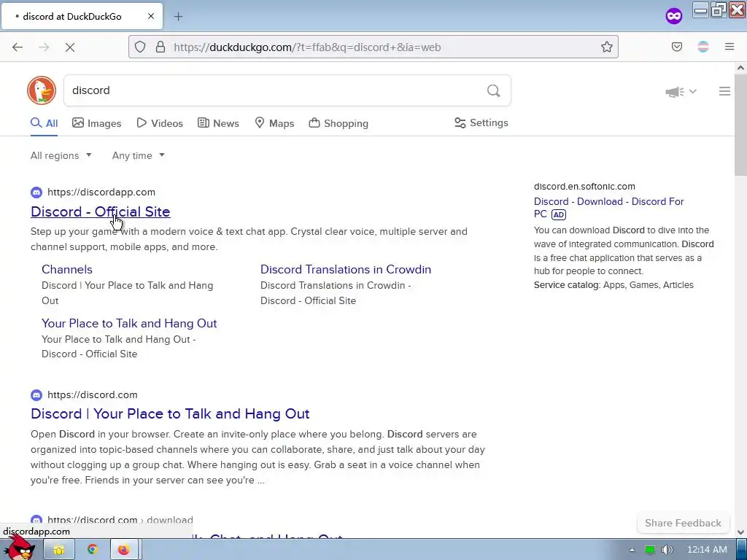Focus the browser address bar URL
The width and height of the screenshot is (747, 560).
(x=373, y=47)
